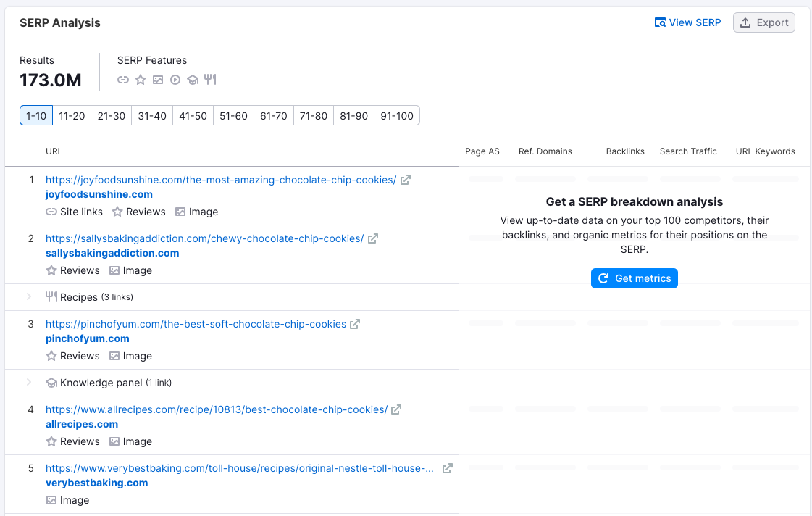Click Reviews star icon in pinchofyum row

coord(51,356)
